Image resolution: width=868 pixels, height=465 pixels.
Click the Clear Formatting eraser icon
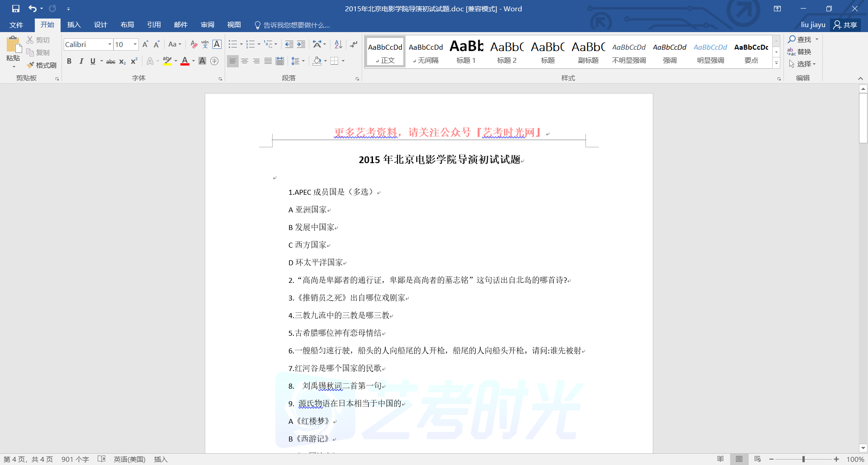[193, 44]
